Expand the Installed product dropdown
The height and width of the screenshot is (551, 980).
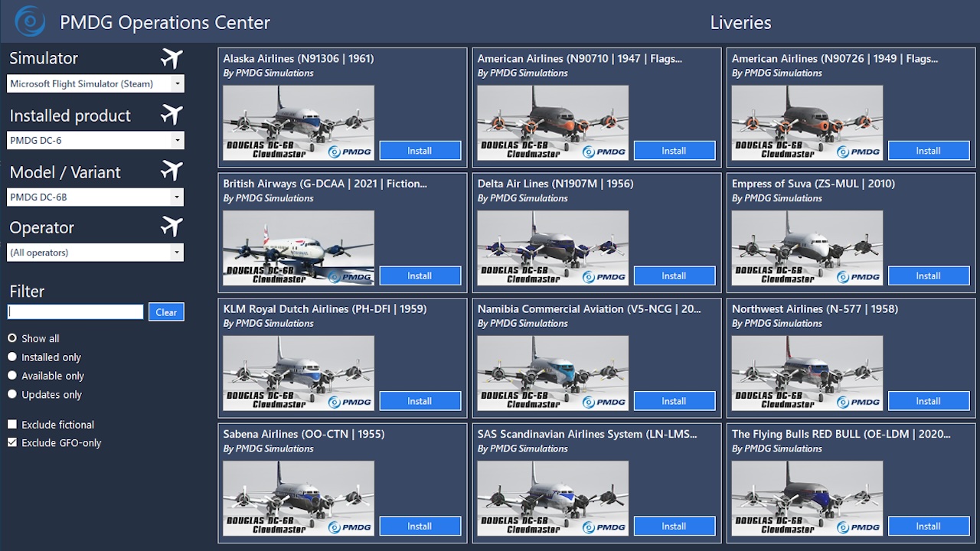[x=96, y=141]
